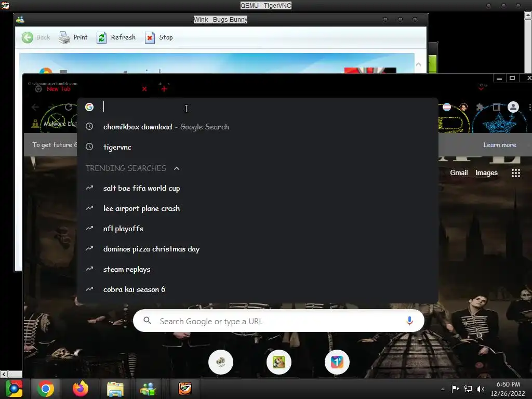Close the New Tab tab in Chrome
Viewport: 532px width, 399px height.
pyautogui.click(x=144, y=89)
